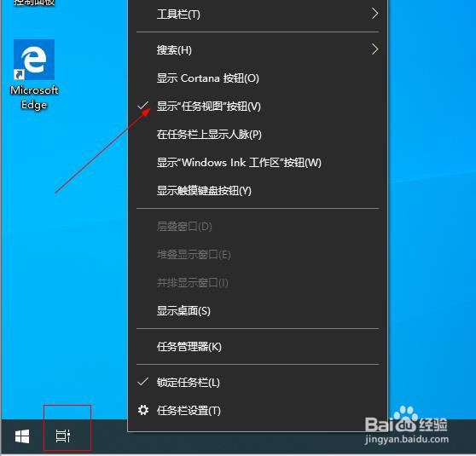
Task: Click the disabled 并排显示窗口(I) entry
Action: point(258,283)
